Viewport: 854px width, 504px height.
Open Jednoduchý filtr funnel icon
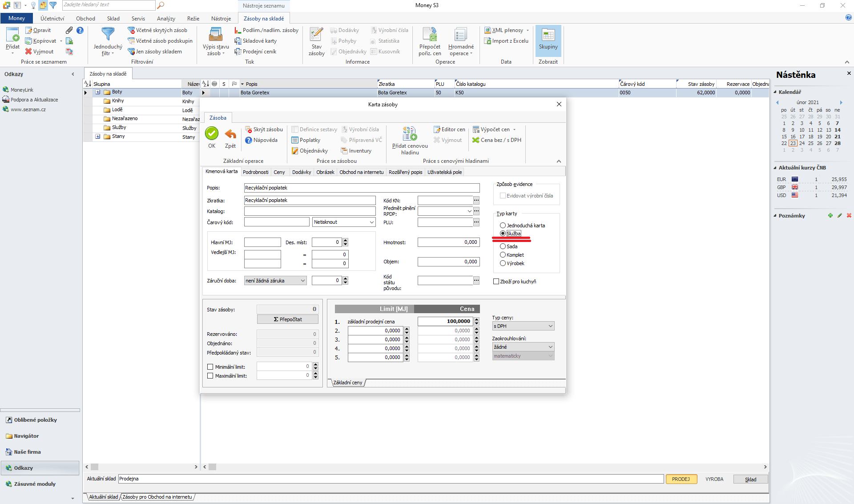pos(108,35)
